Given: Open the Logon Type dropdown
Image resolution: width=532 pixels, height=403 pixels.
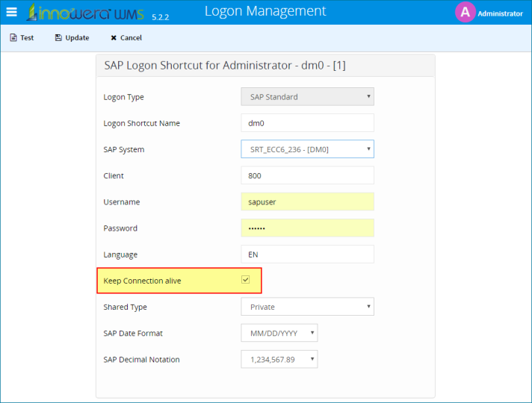Looking at the screenshot, I should (x=307, y=96).
